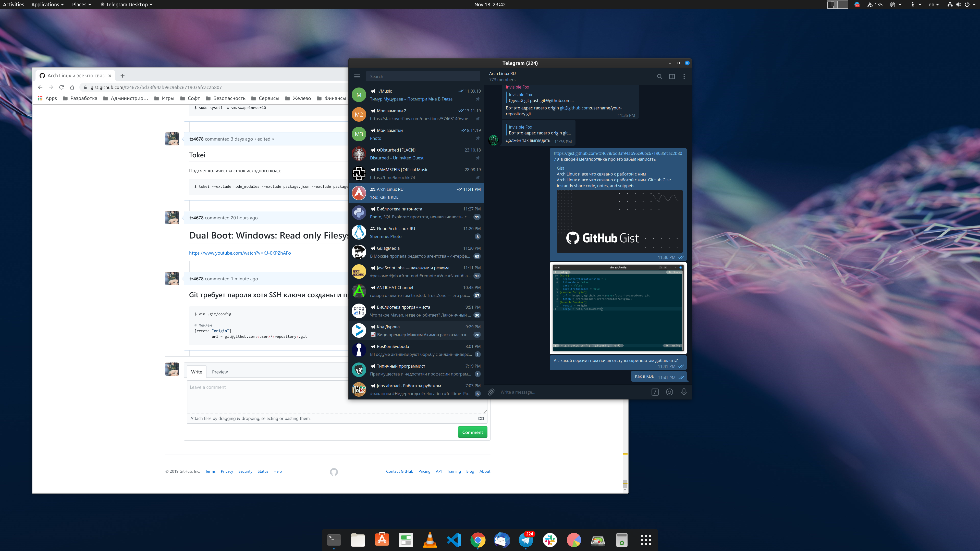Image resolution: width=980 pixels, height=551 pixels.
Task: Click the Chrome address bar URL
Action: click(x=156, y=87)
